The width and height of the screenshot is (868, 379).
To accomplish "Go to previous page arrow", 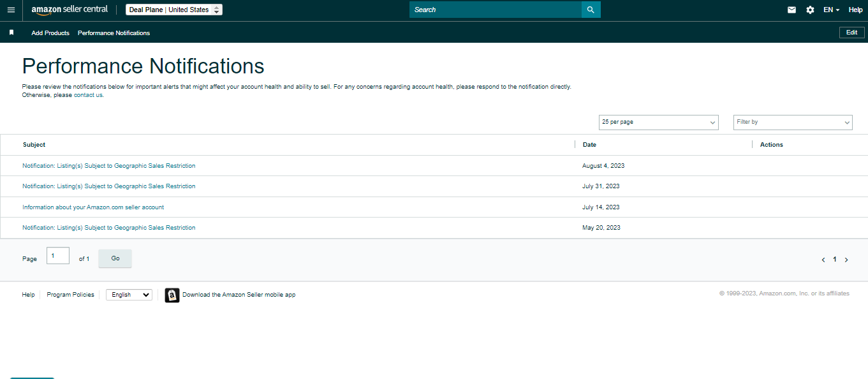I will (823, 260).
